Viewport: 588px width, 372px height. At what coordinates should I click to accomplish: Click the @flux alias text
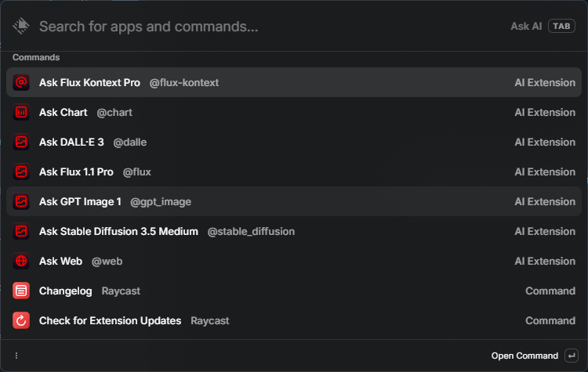pyautogui.click(x=137, y=172)
